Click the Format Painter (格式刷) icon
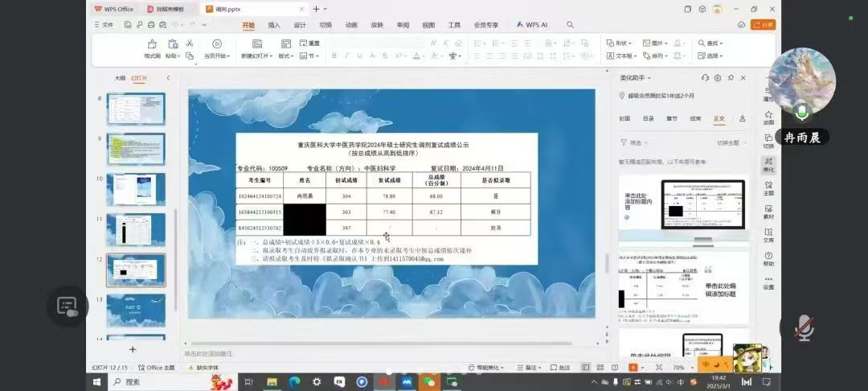This screenshot has width=868, height=391. [x=152, y=44]
